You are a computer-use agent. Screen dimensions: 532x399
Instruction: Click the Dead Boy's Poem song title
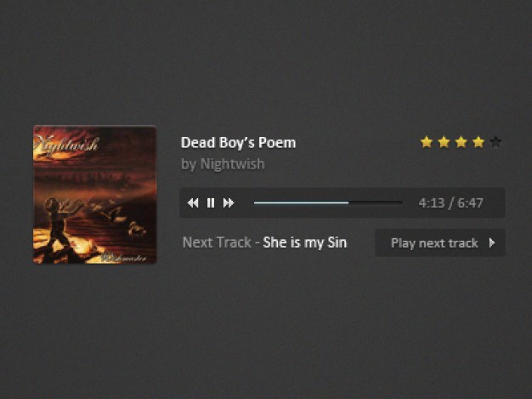pyautogui.click(x=238, y=143)
